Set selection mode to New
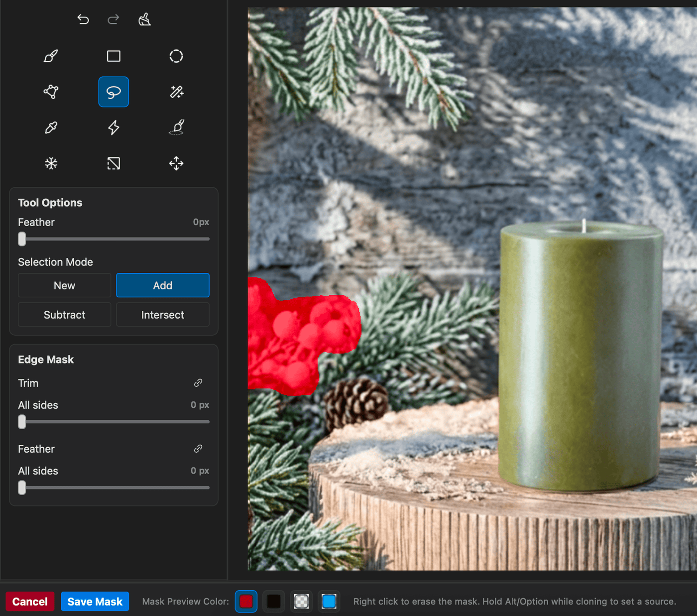Viewport: 697px width, 616px height. pyautogui.click(x=64, y=285)
